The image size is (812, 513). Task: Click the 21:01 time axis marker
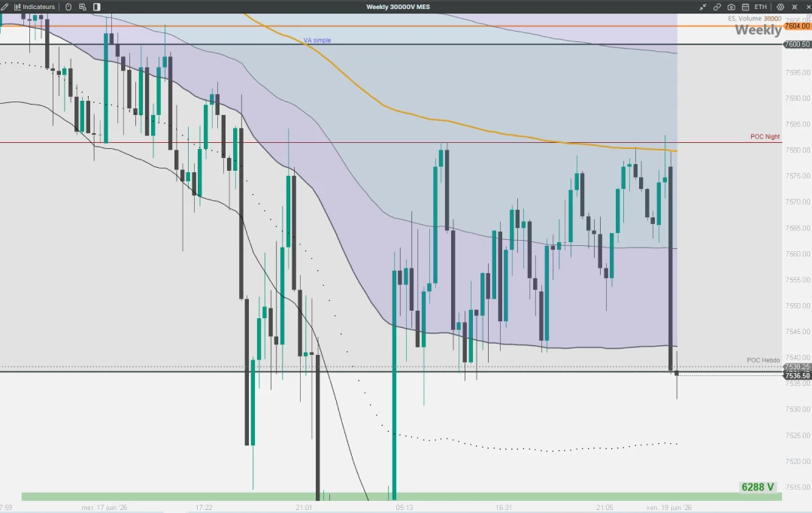click(304, 507)
